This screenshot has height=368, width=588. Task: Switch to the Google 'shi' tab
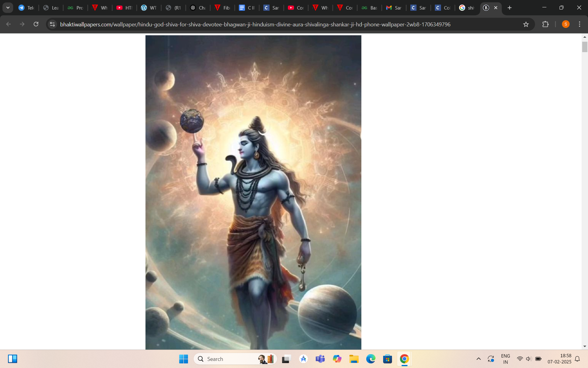point(467,8)
